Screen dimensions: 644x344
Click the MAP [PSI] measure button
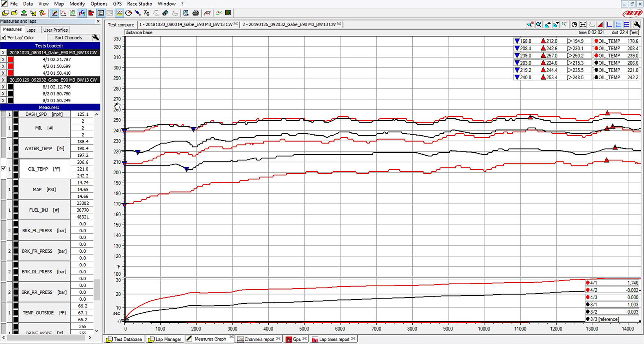point(44,190)
